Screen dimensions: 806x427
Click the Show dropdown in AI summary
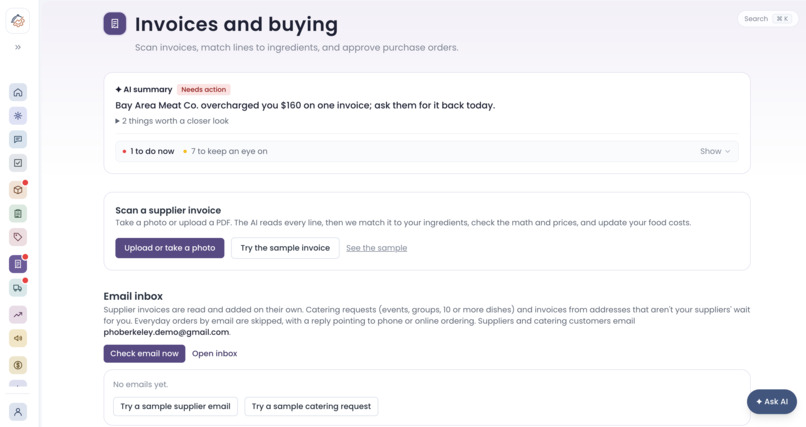point(715,151)
